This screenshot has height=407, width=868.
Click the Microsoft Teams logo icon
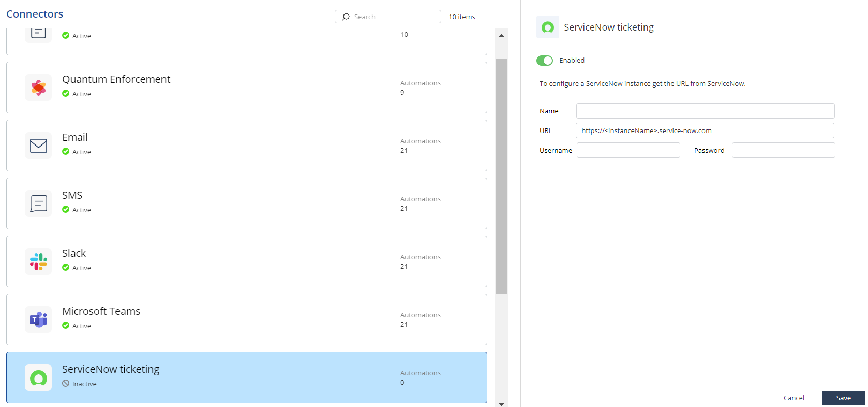point(38,319)
